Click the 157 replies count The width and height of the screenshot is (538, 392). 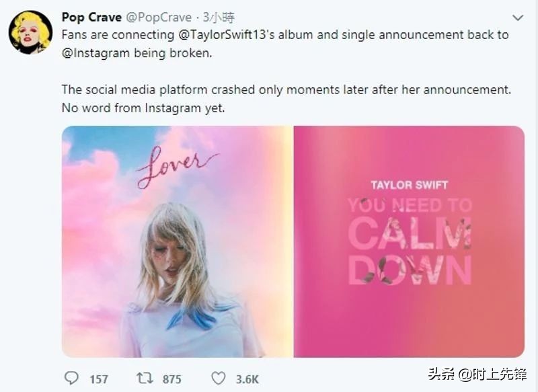coord(99,379)
